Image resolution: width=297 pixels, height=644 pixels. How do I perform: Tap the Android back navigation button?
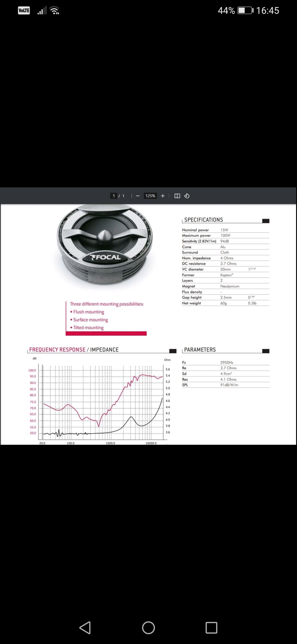pyautogui.click(x=85, y=628)
